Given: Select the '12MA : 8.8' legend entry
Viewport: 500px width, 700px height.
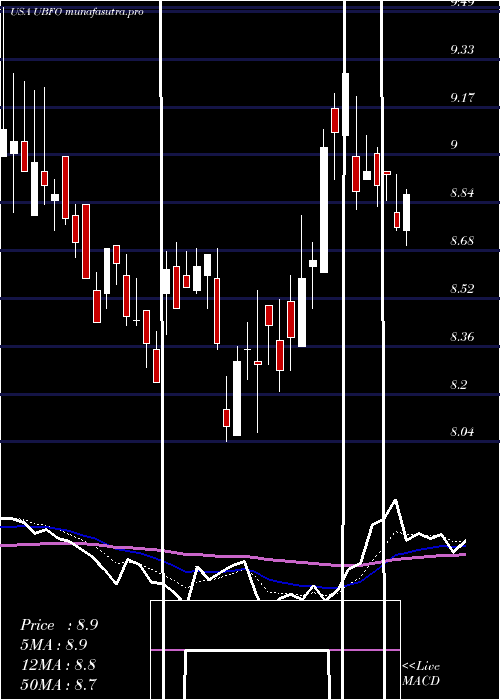Looking at the screenshot, I should (58, 664).
